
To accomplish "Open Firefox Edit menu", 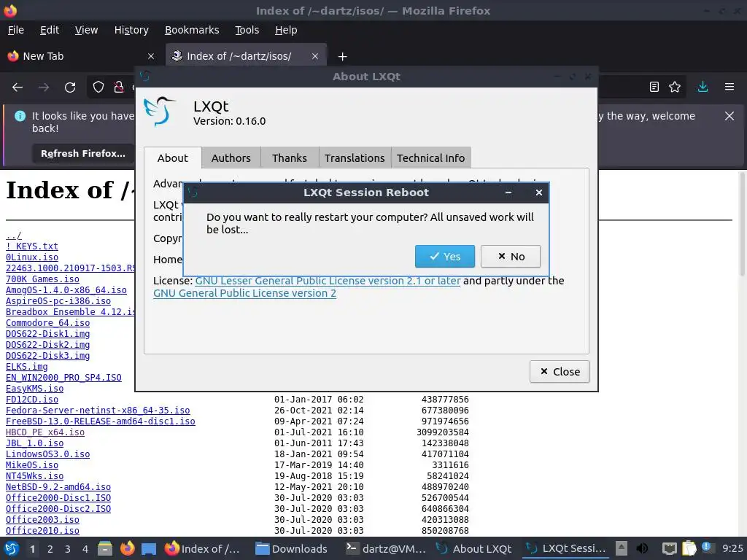I will [50, 30].
